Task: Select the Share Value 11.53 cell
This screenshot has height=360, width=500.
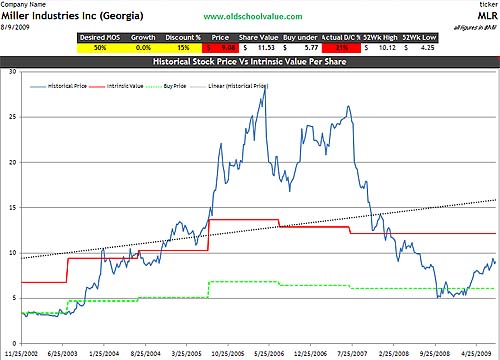Action: tap(259, 48)
